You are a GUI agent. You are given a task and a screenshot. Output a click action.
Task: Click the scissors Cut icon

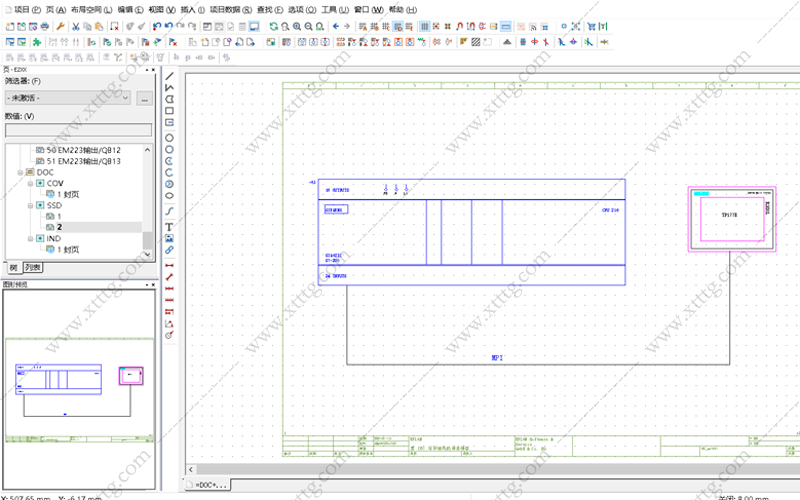76,27
